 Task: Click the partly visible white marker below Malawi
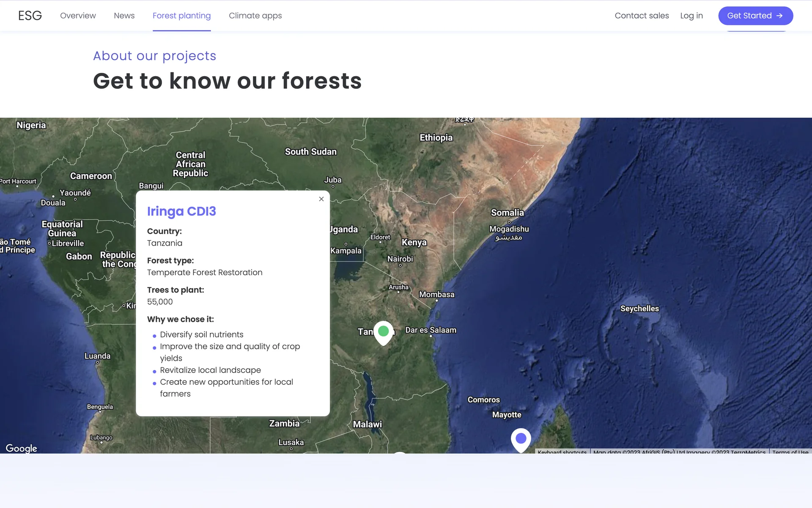coord(399,453)
